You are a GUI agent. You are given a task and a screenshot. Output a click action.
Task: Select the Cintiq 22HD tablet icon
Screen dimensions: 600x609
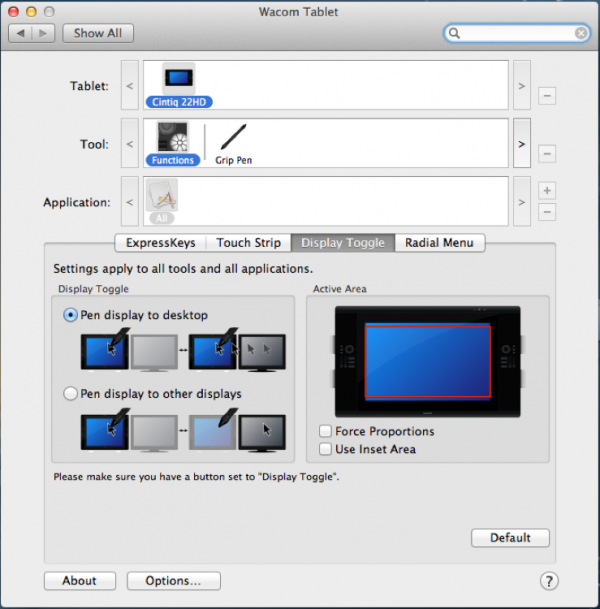(x=180, y=80)
